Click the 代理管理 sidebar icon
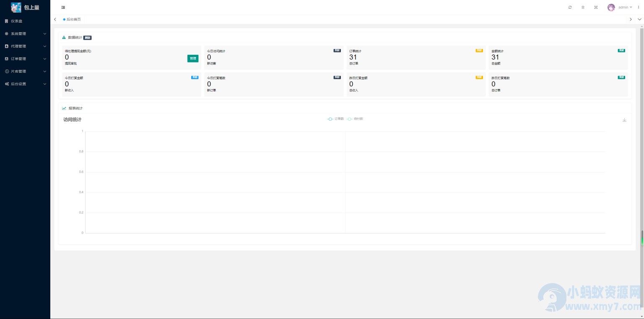Viewport: 644px width, 319px height. 6,46
